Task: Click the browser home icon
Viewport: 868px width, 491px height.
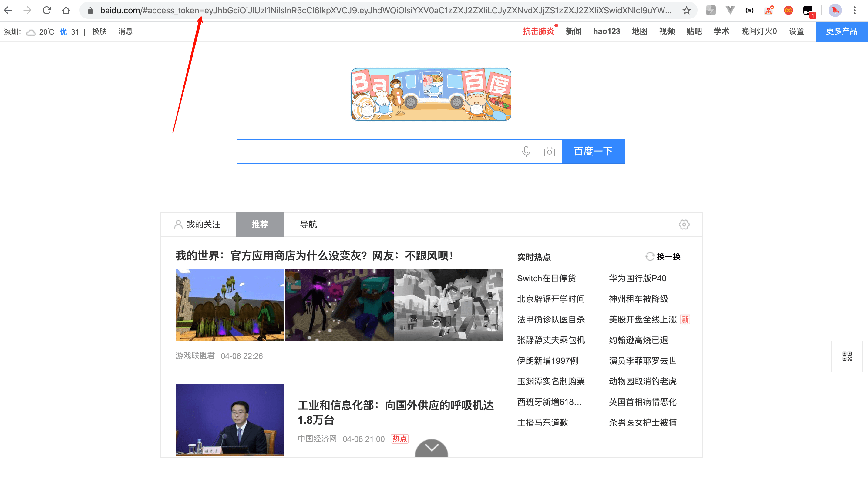Action: tap(66, 10)
